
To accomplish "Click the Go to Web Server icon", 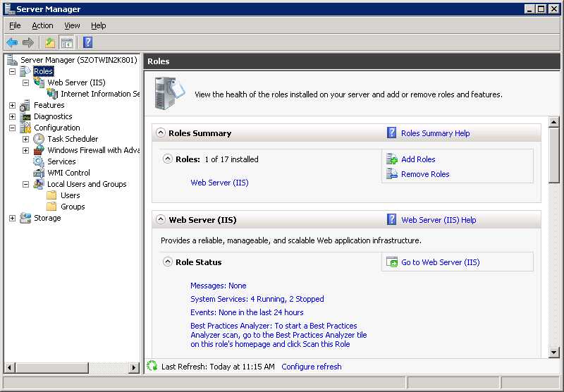I will pyautogui.click(x=392, y=262).
